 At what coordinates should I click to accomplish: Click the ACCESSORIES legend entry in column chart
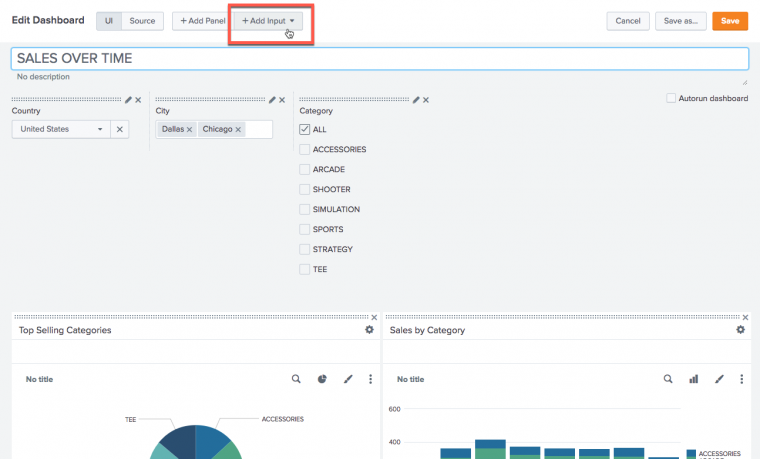coord(714,454)
